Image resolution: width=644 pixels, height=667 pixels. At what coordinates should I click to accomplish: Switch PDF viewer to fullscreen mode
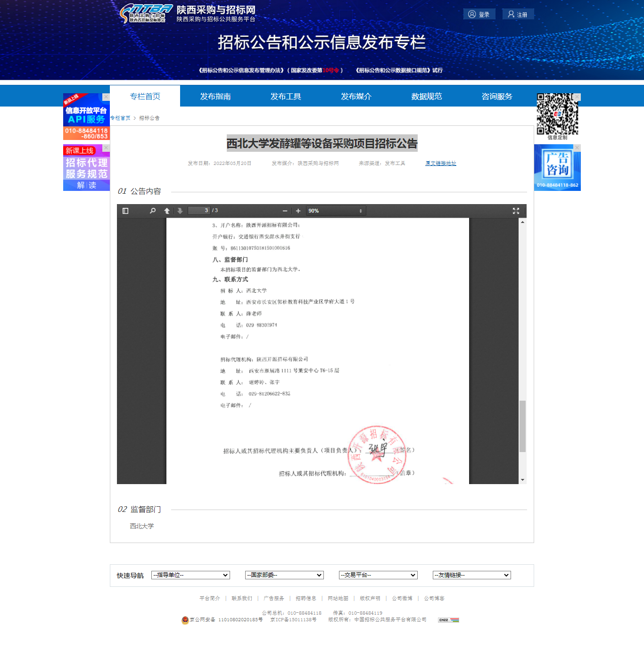pos(516,211)
